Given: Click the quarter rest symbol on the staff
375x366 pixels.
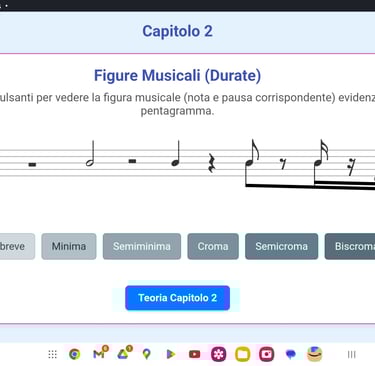Looking at the screenshot, I should click(212, 163).
